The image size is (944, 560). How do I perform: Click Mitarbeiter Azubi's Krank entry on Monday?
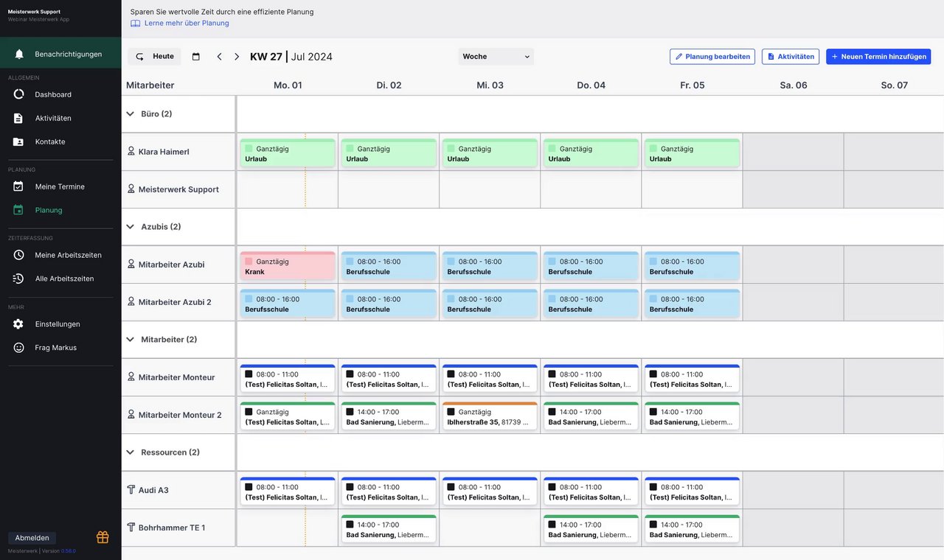287,267
